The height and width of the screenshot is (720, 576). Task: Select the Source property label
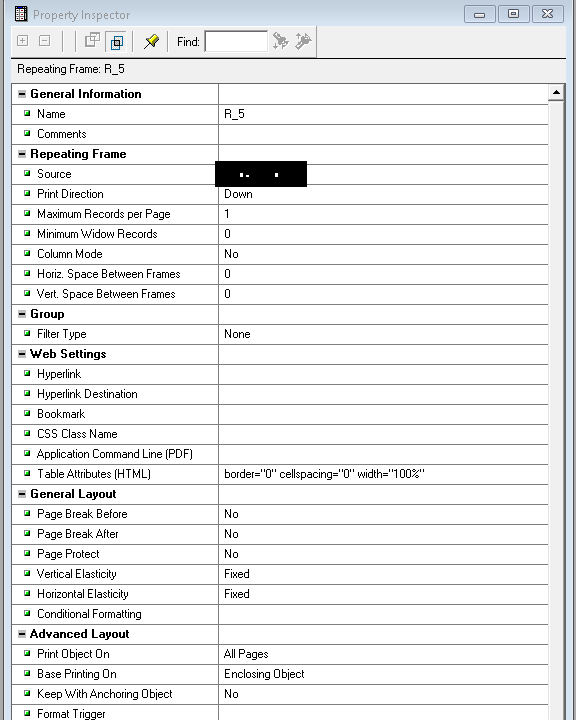tap(54, 174)
